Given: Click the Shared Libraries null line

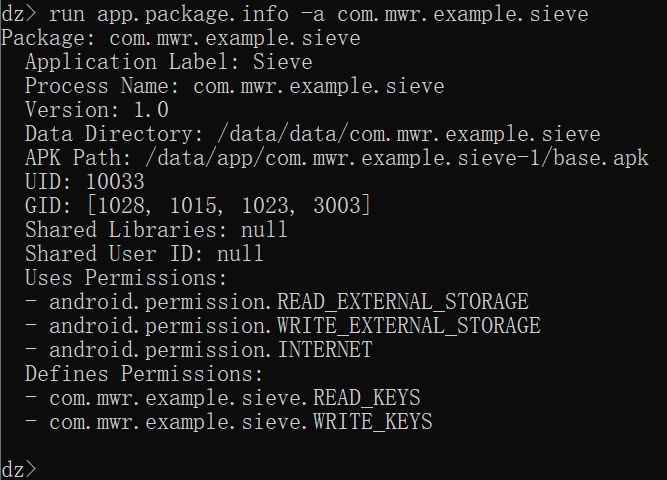Looking at the screenshot, I should point(156,230).
